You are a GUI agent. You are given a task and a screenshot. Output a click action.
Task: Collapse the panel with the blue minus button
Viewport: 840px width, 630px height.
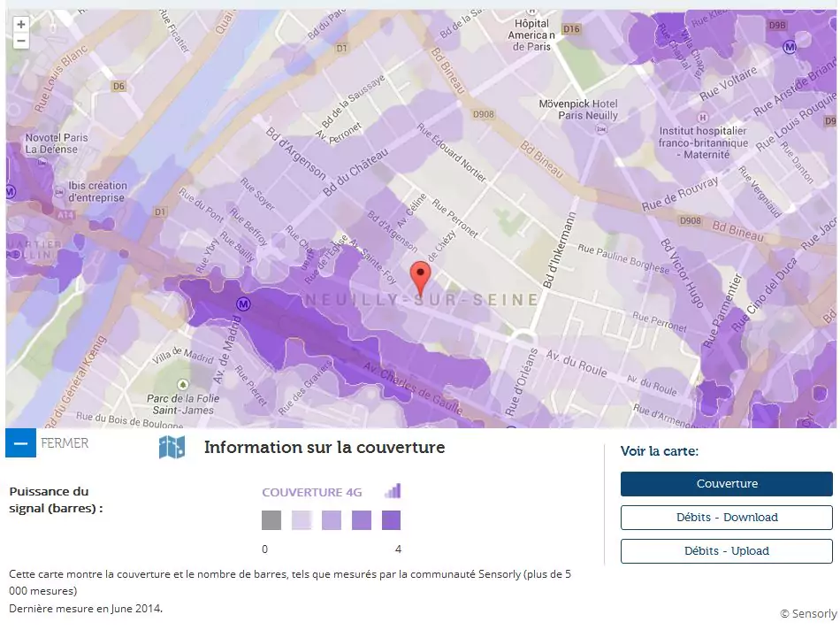coord(21,442)
